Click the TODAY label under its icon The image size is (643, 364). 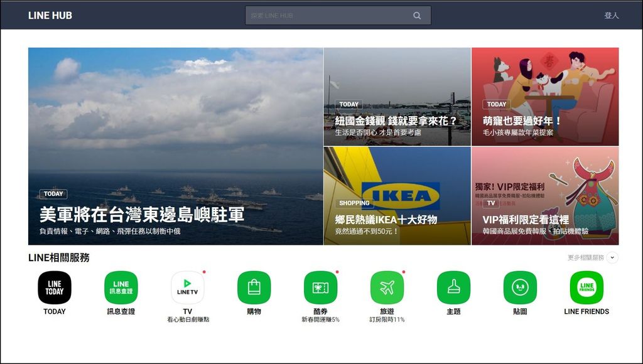[x=55, y=311]
